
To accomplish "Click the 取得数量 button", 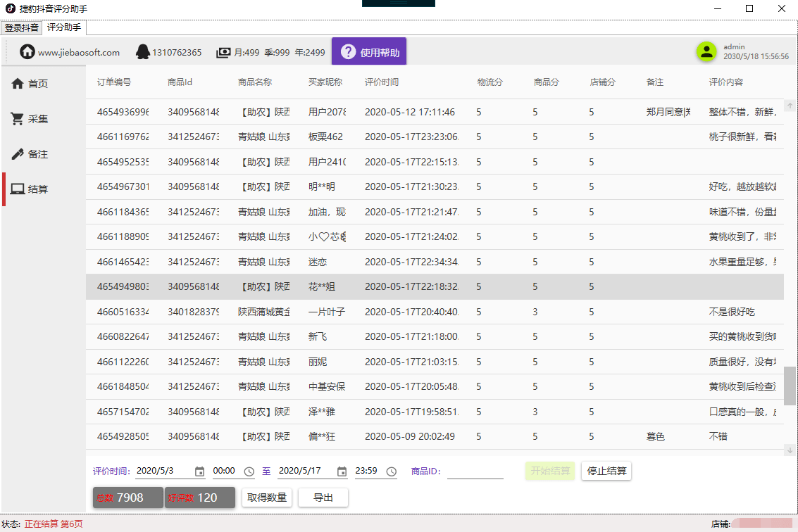I will tap(267, 498).
